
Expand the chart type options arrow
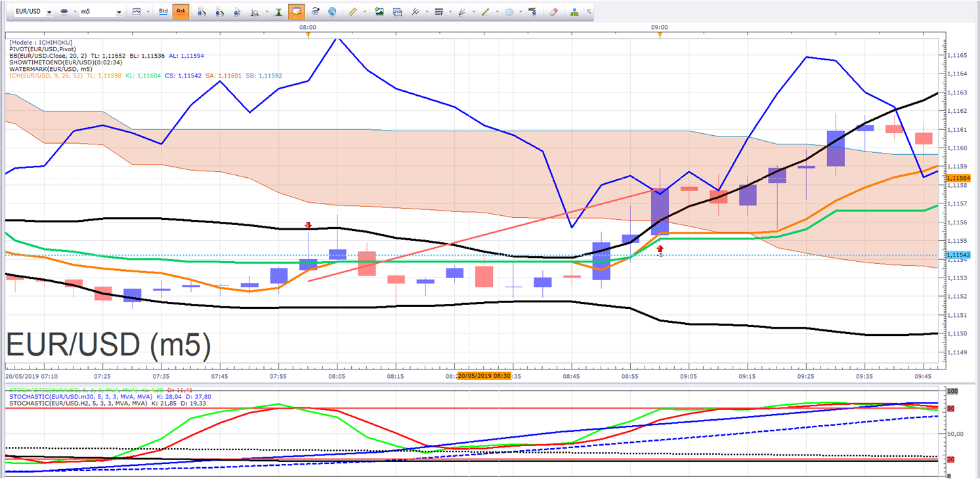(148, 12)
